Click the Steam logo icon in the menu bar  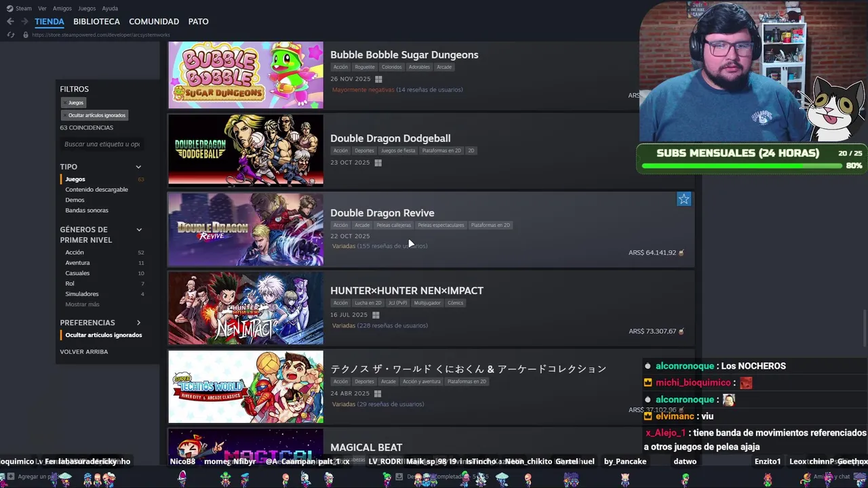9,8
